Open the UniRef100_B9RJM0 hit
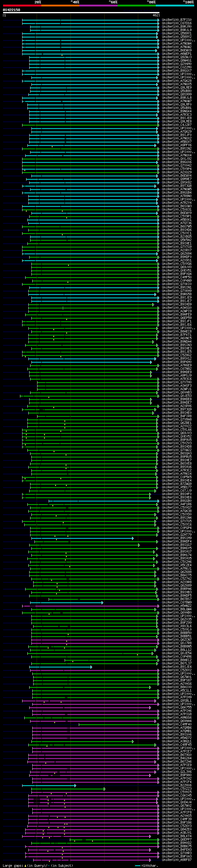 coord(177,26)
